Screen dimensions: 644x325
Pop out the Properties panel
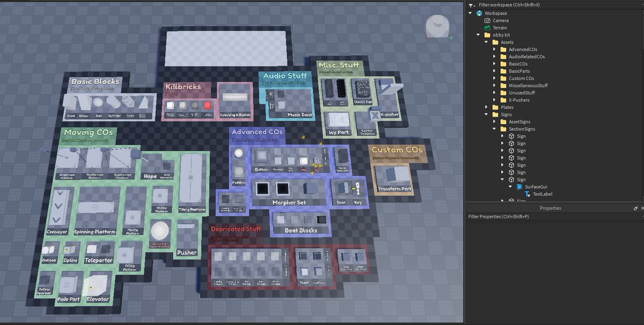(x=635, y=208)
